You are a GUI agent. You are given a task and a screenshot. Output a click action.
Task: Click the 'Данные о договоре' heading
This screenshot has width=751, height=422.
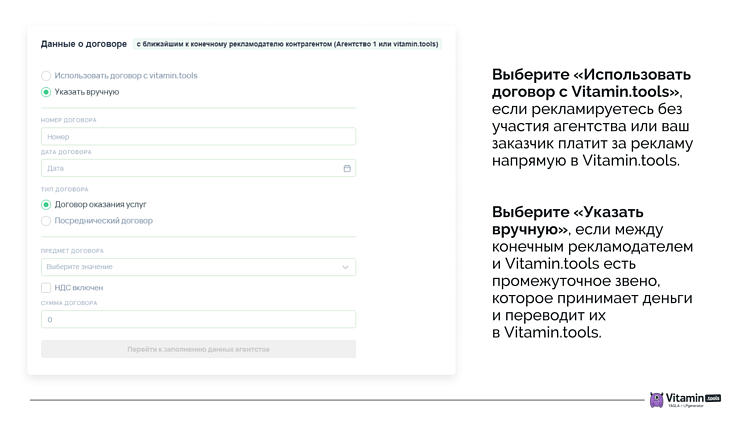tap(84, 44)
